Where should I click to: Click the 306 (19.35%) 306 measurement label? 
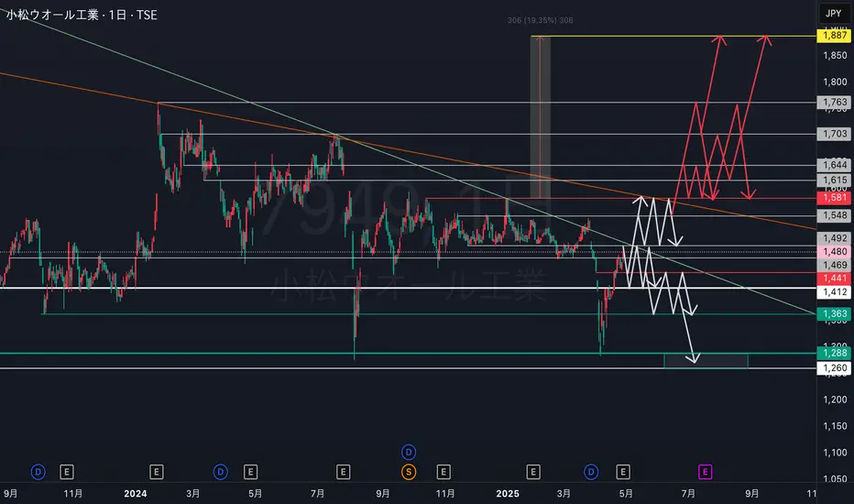[541, 20]
